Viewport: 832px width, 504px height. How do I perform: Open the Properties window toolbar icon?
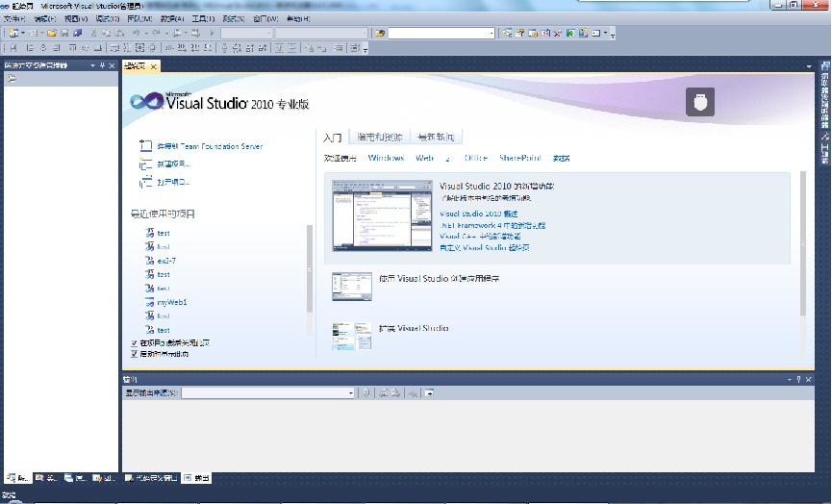[520, 33]
